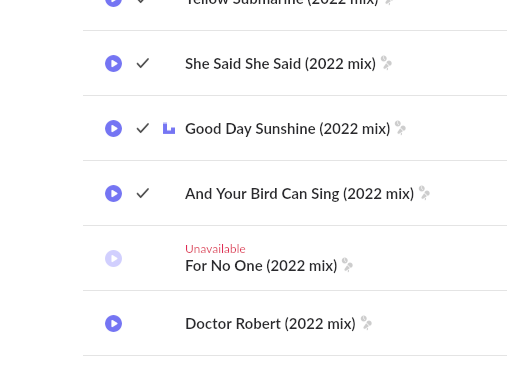Click purple chart icon beside Good Day Sunshine

(169, 128)
